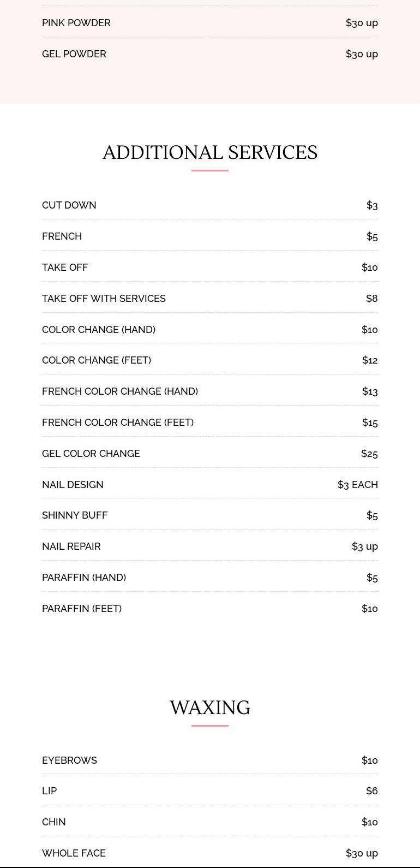Select the GEL COLOR CHANGE service

pyautogui.click(x=91, y=454)
